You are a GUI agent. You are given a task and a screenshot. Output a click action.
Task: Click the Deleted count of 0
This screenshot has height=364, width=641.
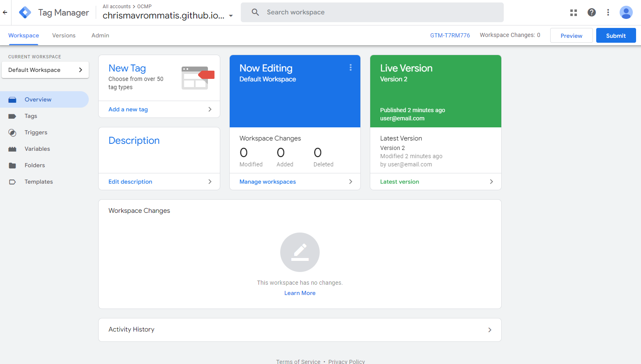tap(318, 153)
